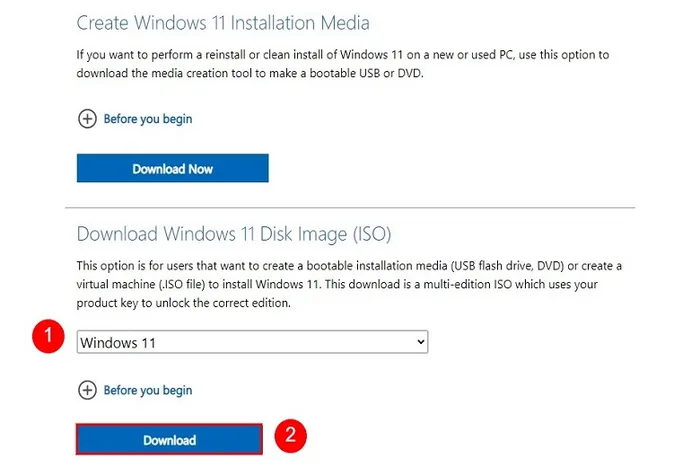Viewport: 700px width, 467px height.
Task: Open the Windows 11 edition dropdown
Action: 252,342
